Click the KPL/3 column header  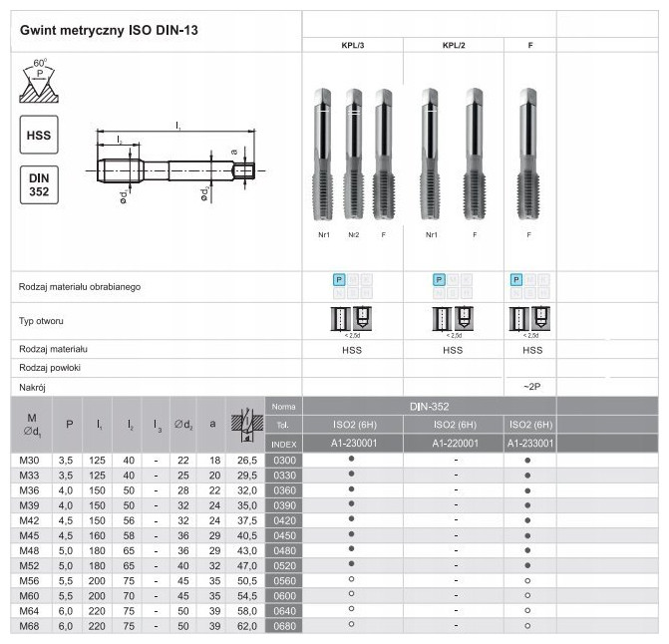tap(352, 46)
